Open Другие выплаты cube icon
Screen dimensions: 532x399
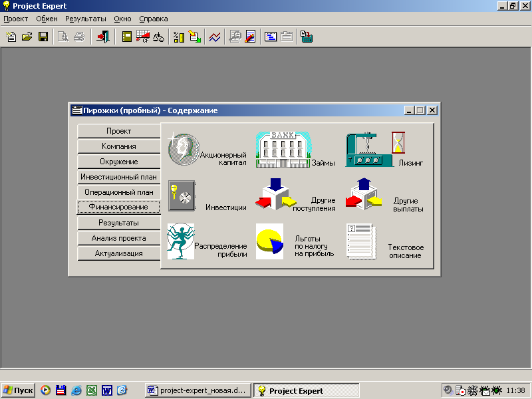click(x=364, y=194)
